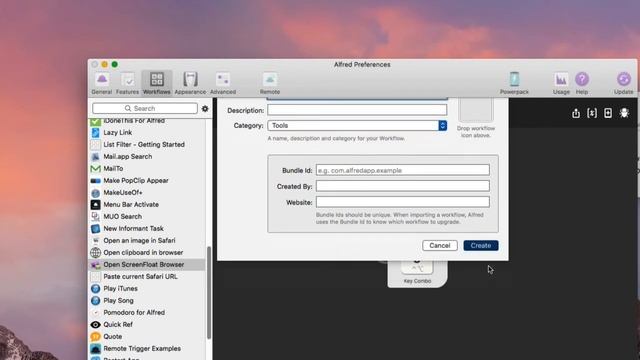
Task: Select Remote Trigger Examples workflow
Action: pos(147,349)
